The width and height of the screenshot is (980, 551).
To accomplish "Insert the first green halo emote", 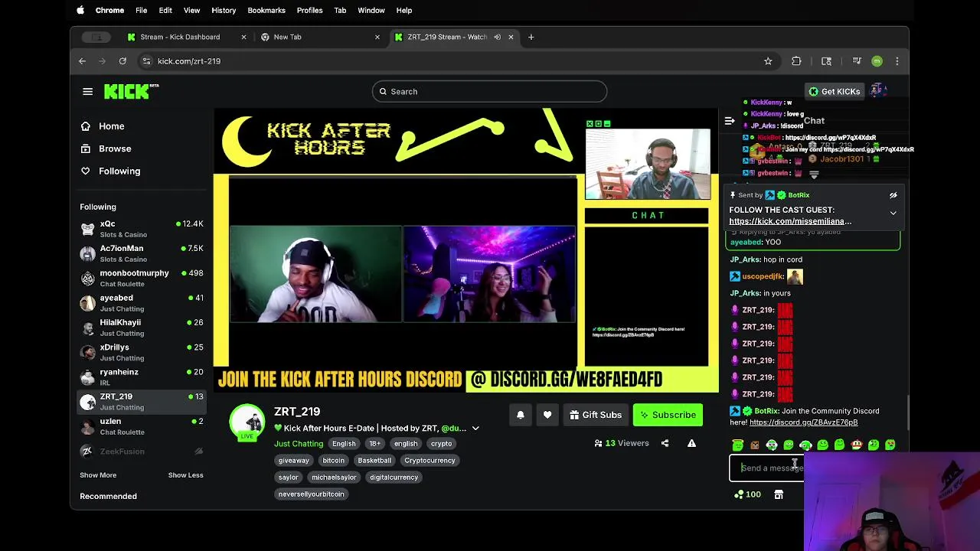I will (x=738, y=445).
